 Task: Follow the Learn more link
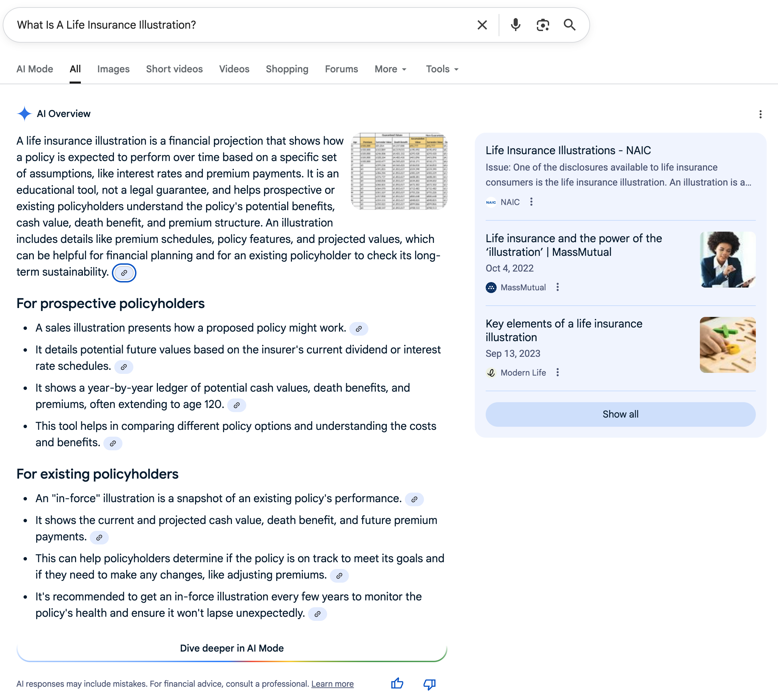click(332, 684)
